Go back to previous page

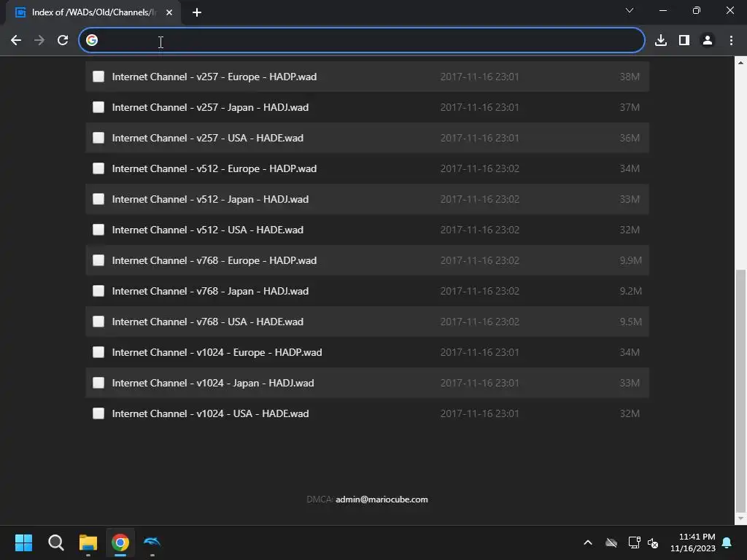[x=16, y=41]
